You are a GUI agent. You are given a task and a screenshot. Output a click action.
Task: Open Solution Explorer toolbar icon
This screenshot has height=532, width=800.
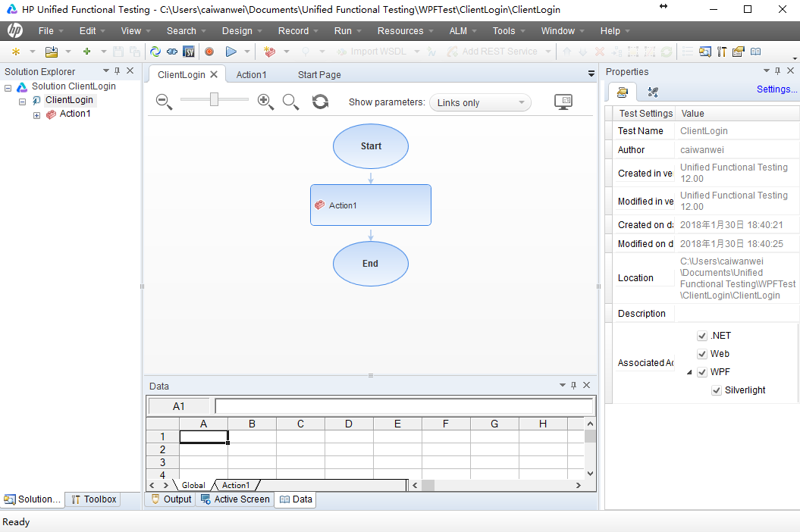coord(705,52)
